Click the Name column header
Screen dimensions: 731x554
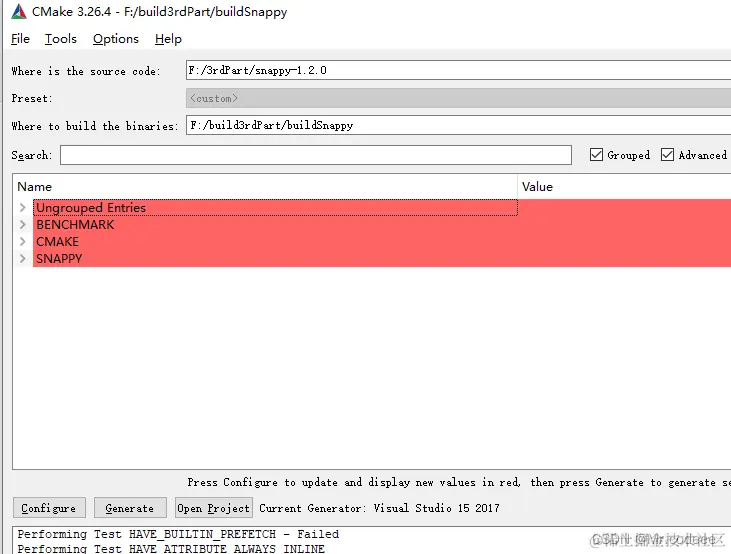pos(265,187)
